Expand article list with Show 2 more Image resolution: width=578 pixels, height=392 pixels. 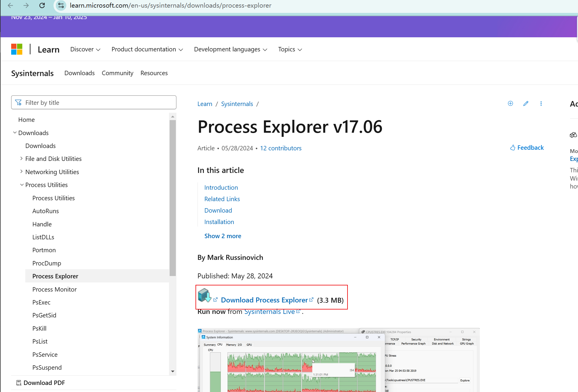point(223,236)
